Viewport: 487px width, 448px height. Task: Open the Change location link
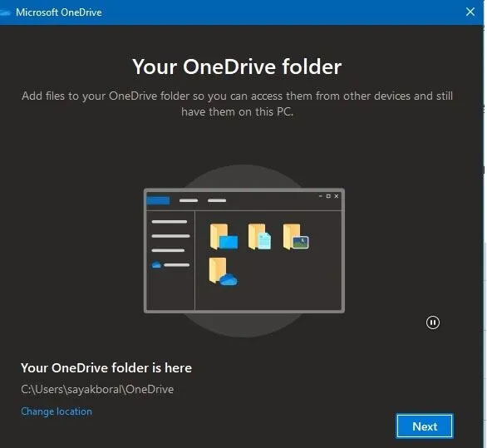[57, 411]
